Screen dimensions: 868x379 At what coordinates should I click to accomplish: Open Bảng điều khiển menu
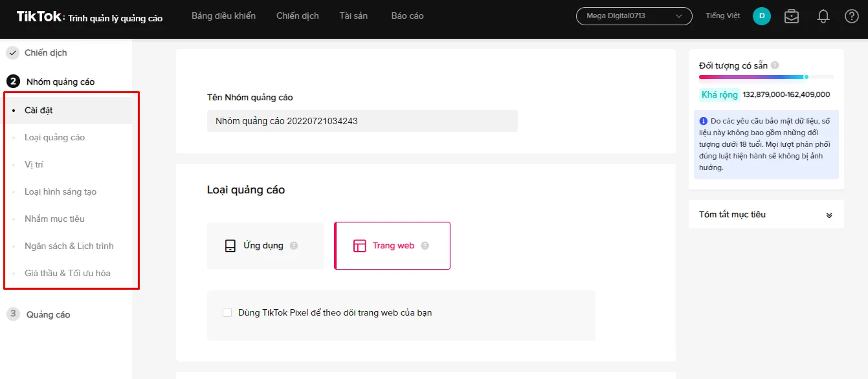223,16
